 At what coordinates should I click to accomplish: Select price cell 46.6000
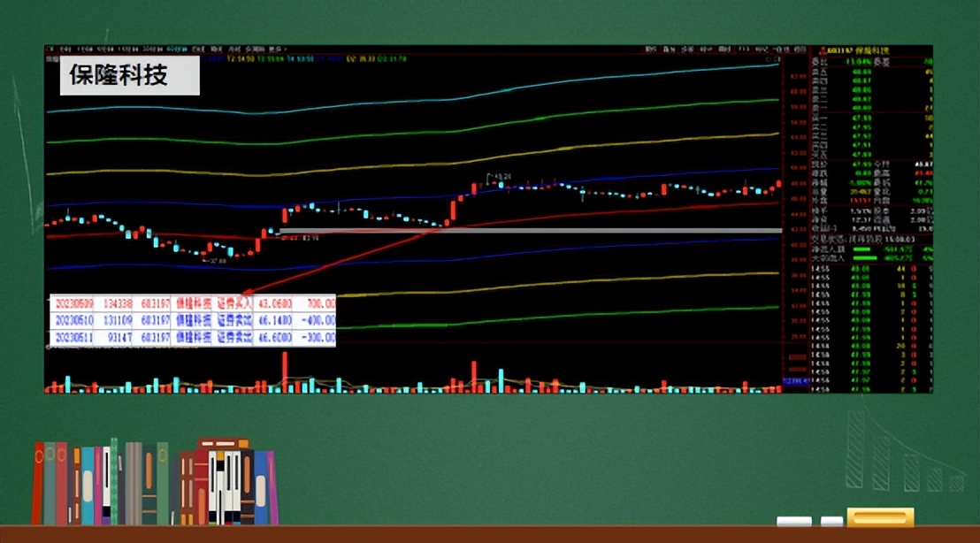click(275, 338)
